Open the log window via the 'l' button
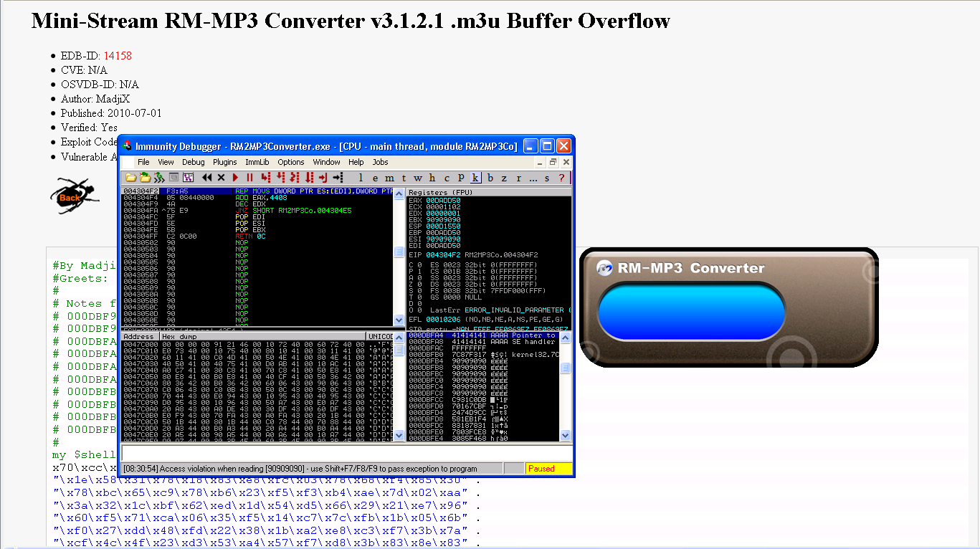 click(361, 177)
